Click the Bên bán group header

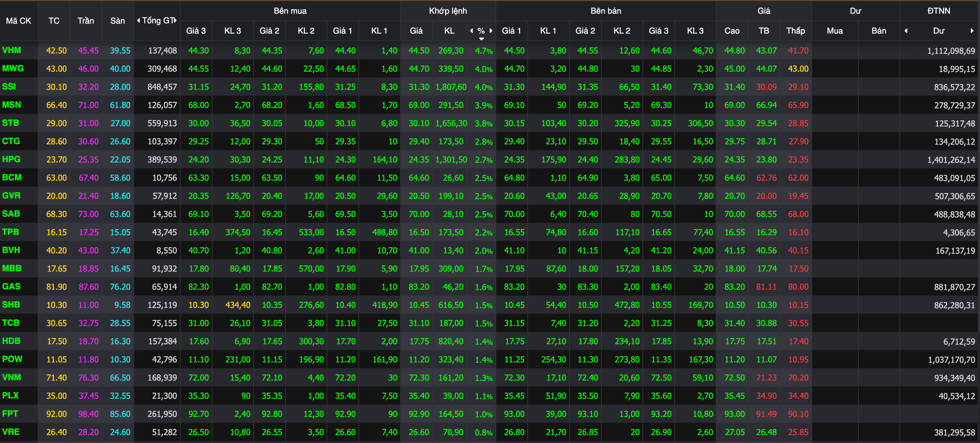[606, 11]
